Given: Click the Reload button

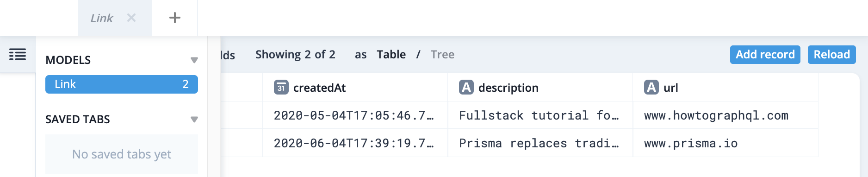Looking at the screenshot, I should pos(832,55).
